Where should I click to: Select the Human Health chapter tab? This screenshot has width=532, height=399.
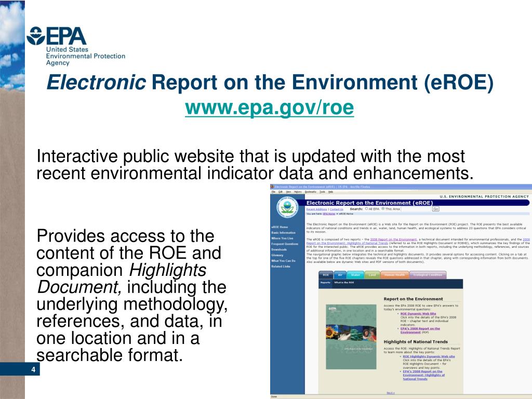(x=395, y=275)
